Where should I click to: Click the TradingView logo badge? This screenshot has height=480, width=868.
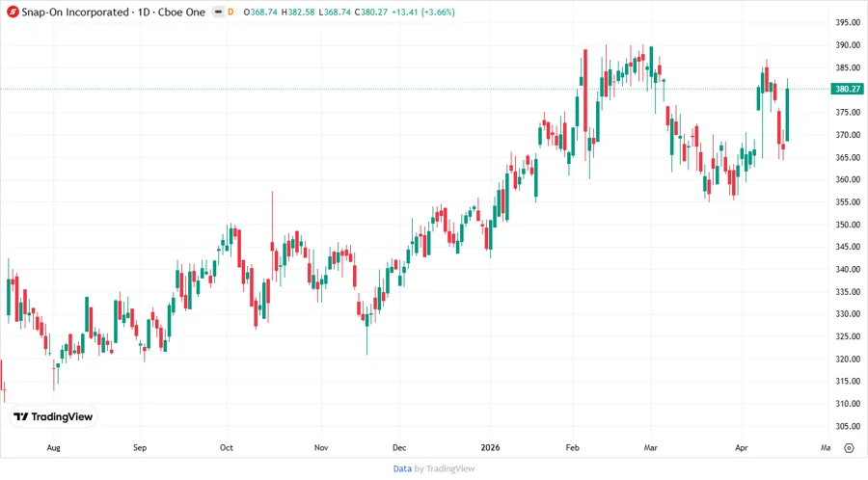point(53,416)
